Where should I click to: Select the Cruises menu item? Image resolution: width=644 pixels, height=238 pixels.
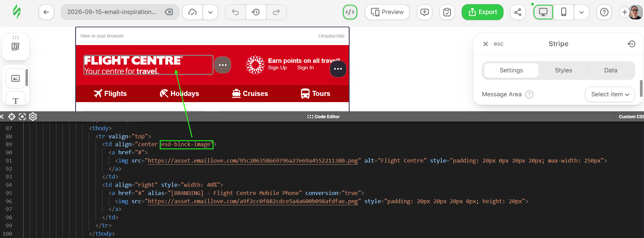[x=250, y=94]
